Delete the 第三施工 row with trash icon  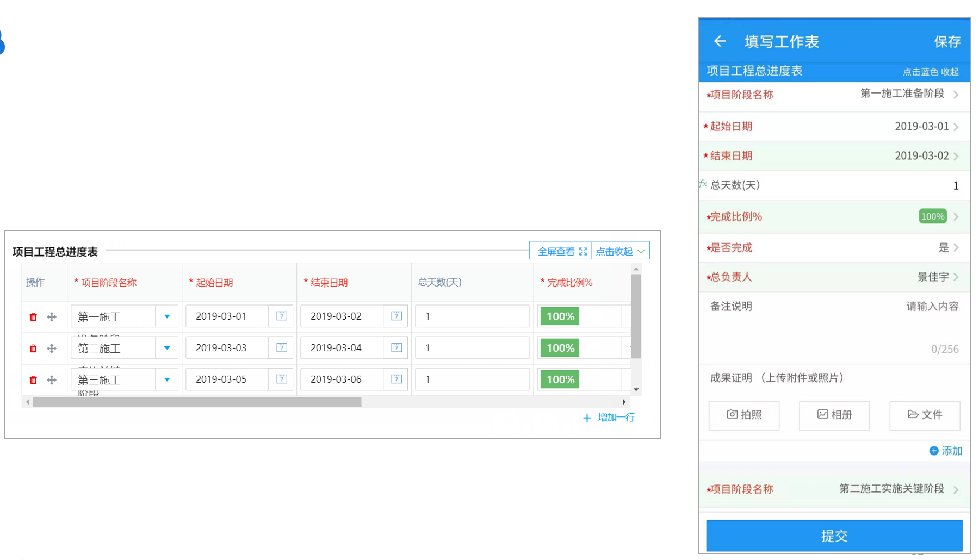click(x=33, y=380)
